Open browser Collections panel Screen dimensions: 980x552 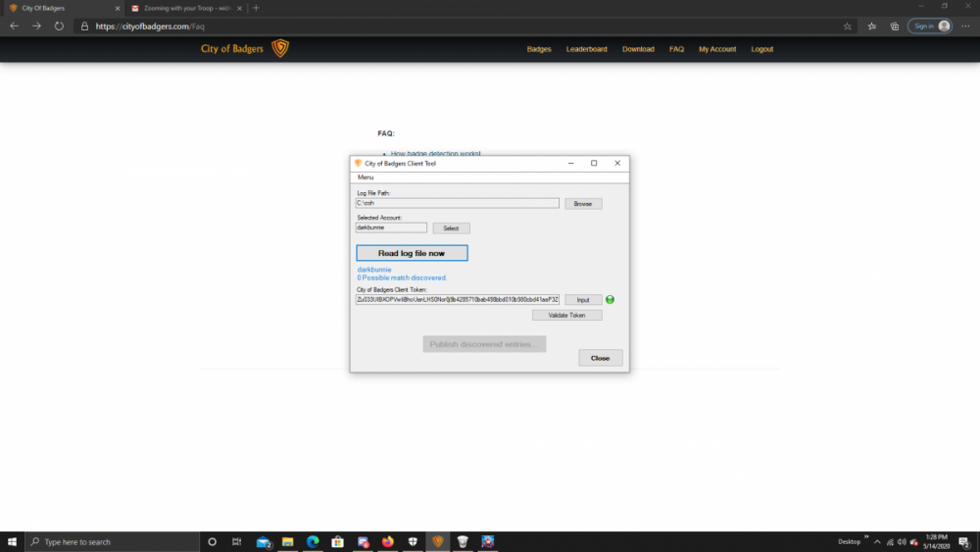click(895, 26)
